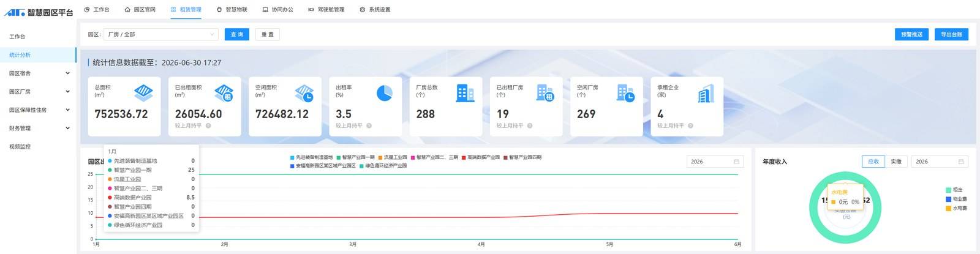The image size is (980, 254).
Task: Click the vacant area value 726482.12
Action: 282,114
